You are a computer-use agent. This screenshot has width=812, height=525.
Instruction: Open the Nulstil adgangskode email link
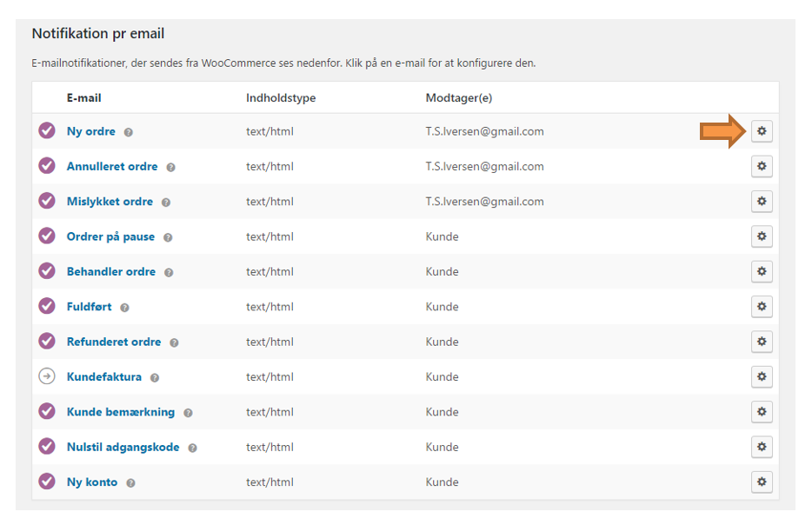pos(123,448)
